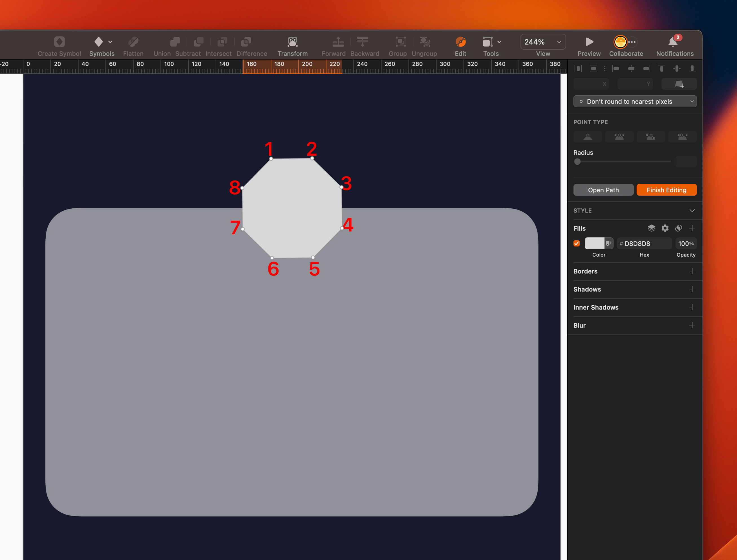Image resolution: width=737 pixels, height=560 pixels.
Task: Select the Mirrored point type
Action: pos(619,137)
